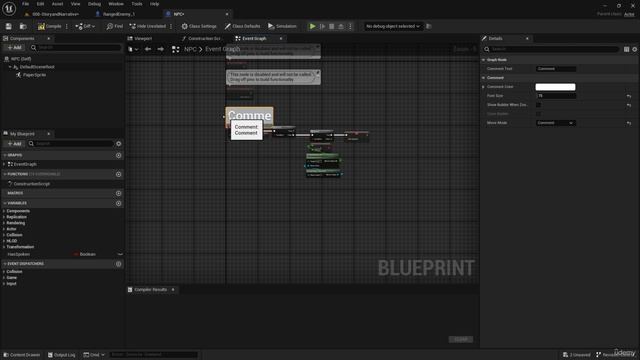Select DefaultSceneRoot component

[37, 67]
